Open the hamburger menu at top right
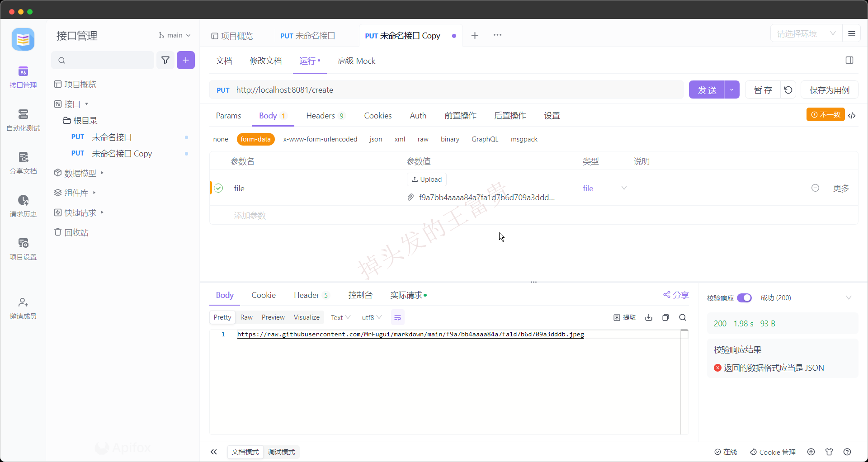The image size is (868, 462). (852, 34)
